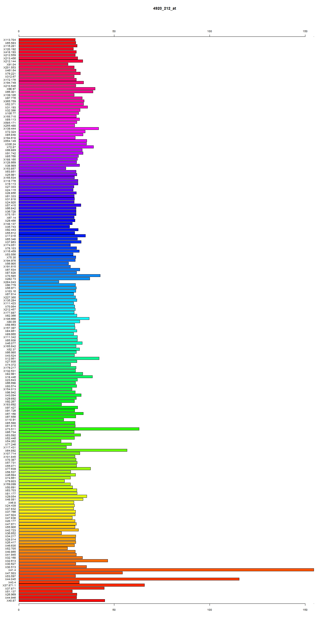Click the row label X65.583
This screenshot has width=322, height=644.
point(10,43)
